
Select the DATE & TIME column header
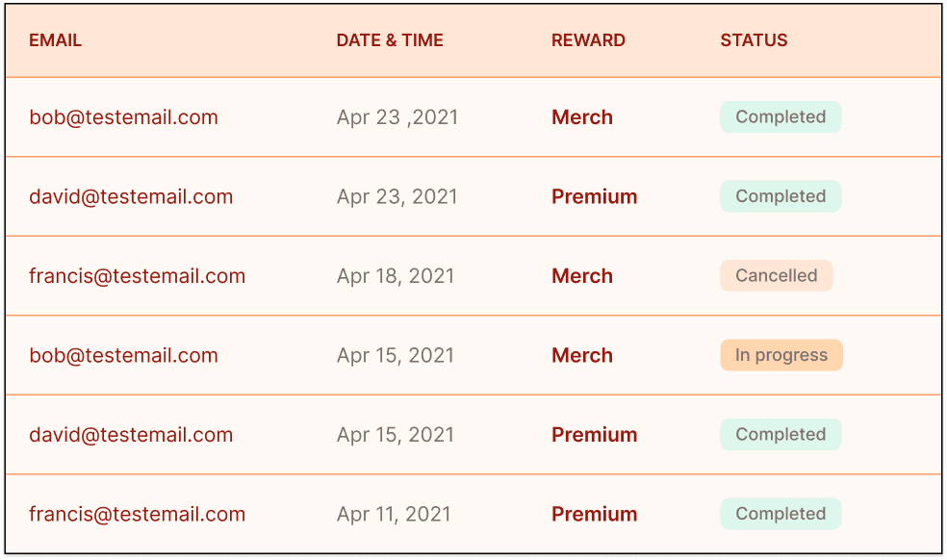point(390,40)
